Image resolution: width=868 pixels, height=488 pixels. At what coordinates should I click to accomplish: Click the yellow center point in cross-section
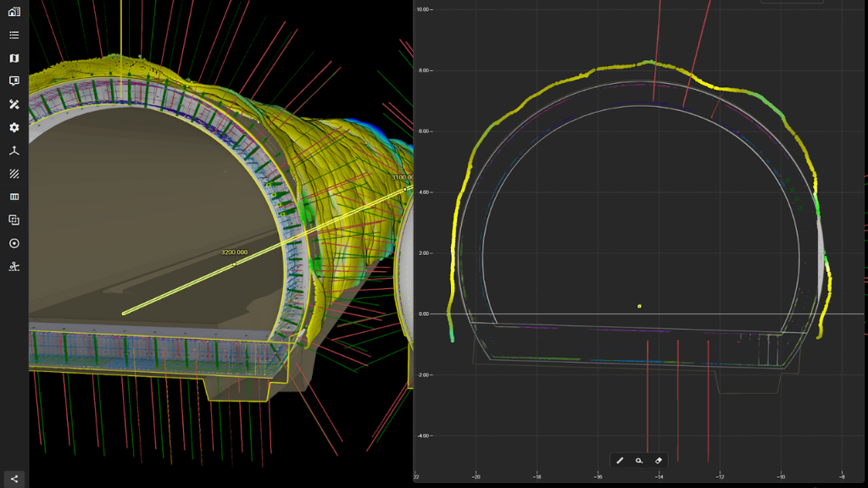click(639, 306)
